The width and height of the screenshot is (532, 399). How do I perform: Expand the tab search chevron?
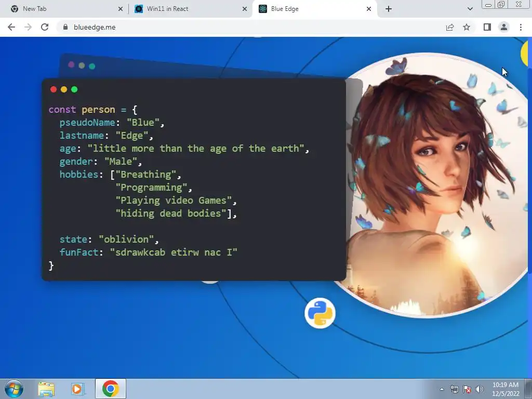470,9
